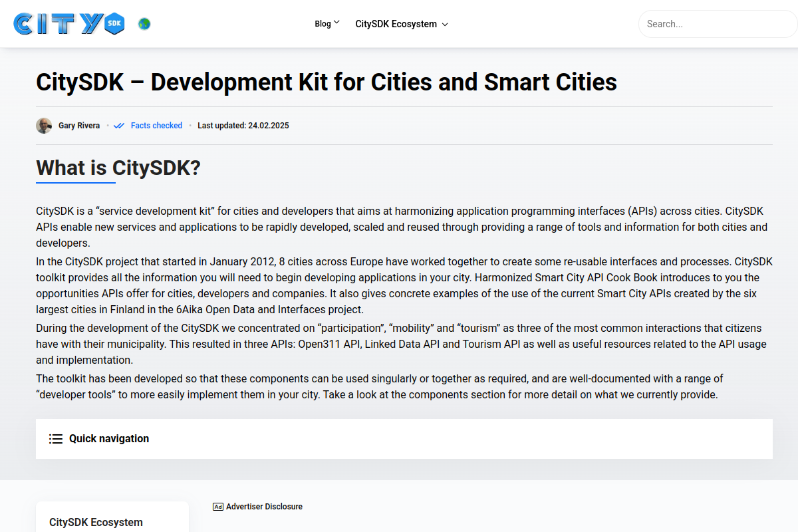Select the main page title heading
Viewport: 798px width, 532px height.
(x=327, y=82)
